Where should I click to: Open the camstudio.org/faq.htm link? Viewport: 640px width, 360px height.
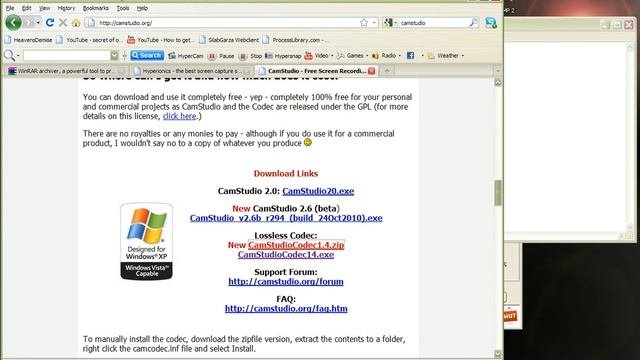(286, 309)
